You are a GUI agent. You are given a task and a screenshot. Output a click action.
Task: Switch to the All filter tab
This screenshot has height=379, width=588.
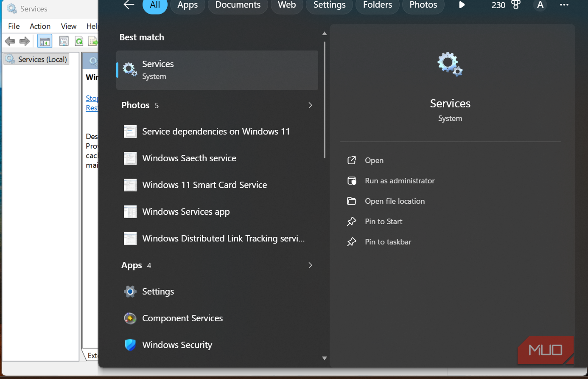coord(155,5)
